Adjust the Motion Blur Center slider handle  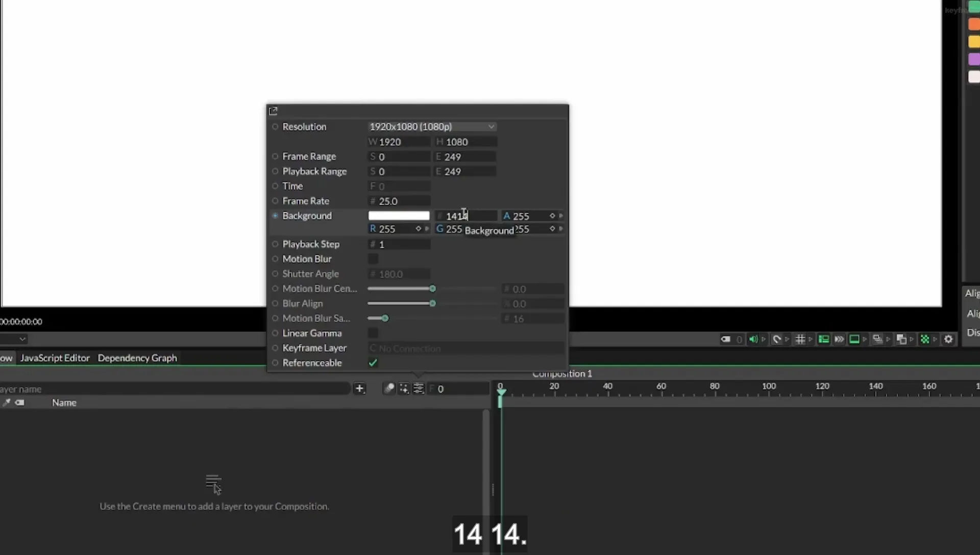[432, 289]
